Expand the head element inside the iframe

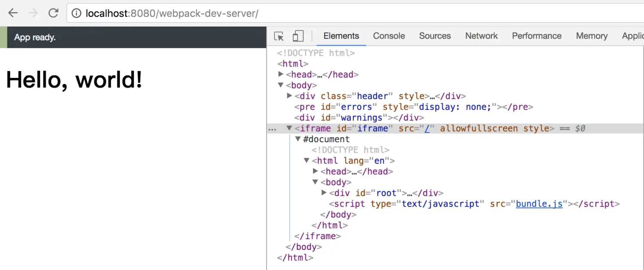[x=316, y=171]
